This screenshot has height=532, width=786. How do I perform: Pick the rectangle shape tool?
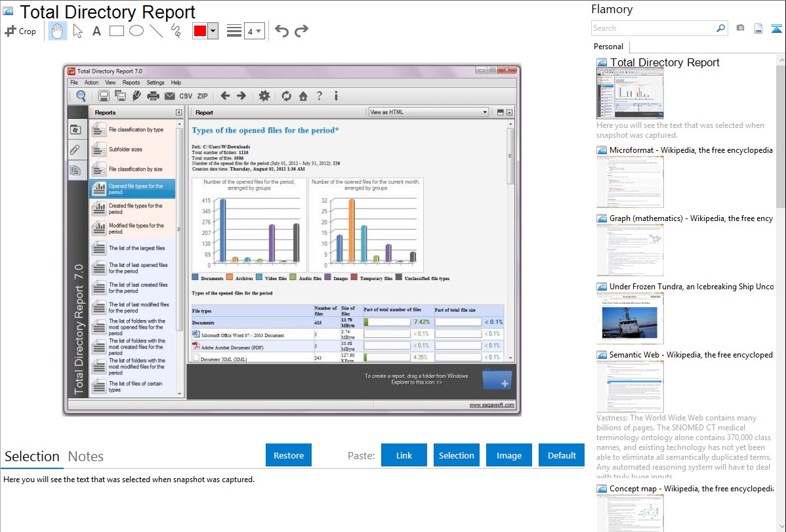coord(116,31)
